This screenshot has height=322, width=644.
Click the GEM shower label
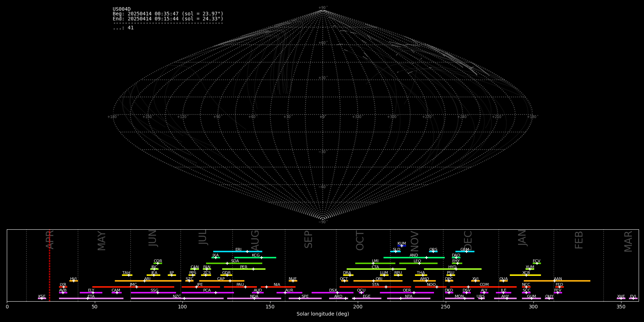click(465, 250)
